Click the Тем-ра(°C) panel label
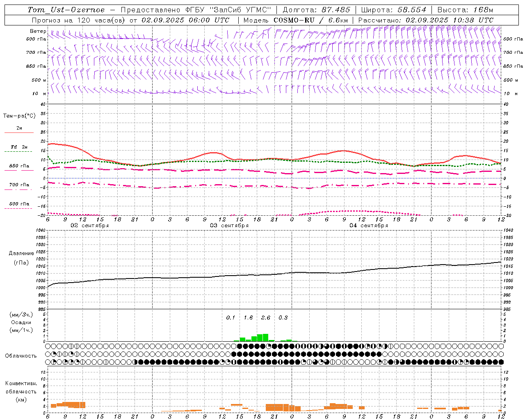525x420 pixels. [19, 116]
